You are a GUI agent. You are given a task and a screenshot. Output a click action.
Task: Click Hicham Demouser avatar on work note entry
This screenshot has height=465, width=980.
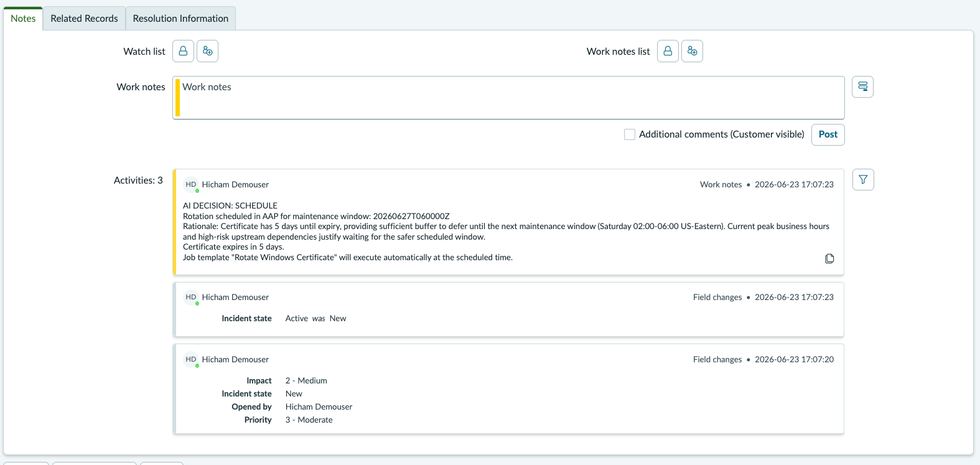[x=191, y=185]
